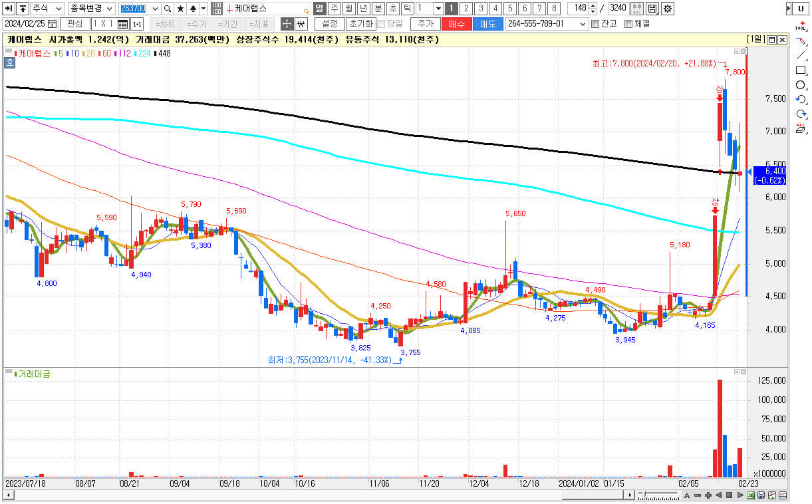Select preset tab 1
The width and height of the screenshot is (812, 504).
tap(452, 9)
